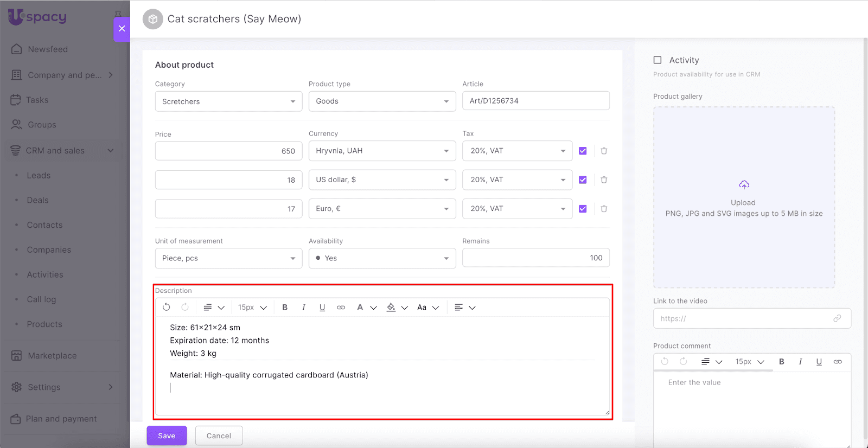Click upload icon in Product gallery
The height and width of the screenshot is (448, 868).
pyautogui.click(x=744, y=185)
